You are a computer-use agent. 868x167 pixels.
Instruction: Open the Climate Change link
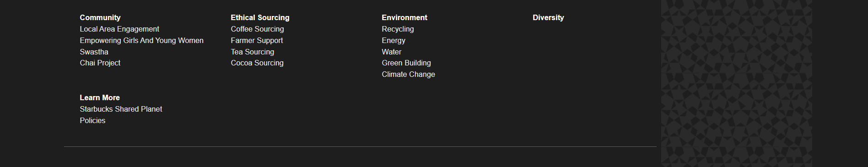tap(408, 74)
